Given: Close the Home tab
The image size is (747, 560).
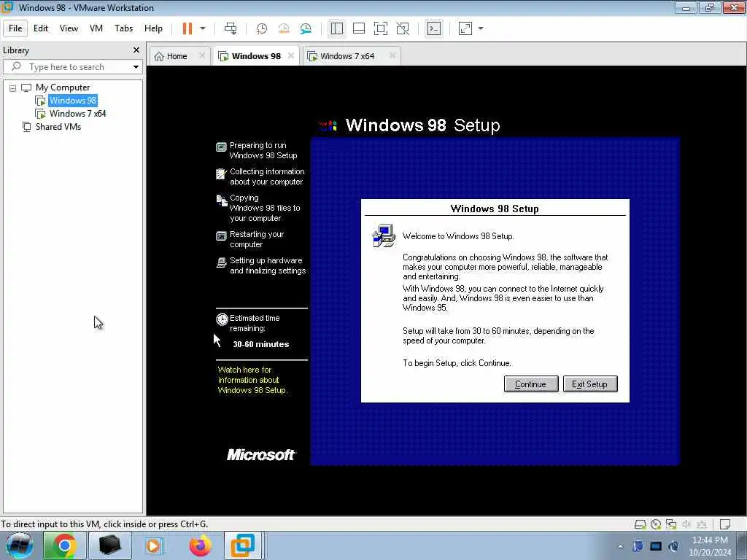Looking at the screenshot, I should (202, 55).
